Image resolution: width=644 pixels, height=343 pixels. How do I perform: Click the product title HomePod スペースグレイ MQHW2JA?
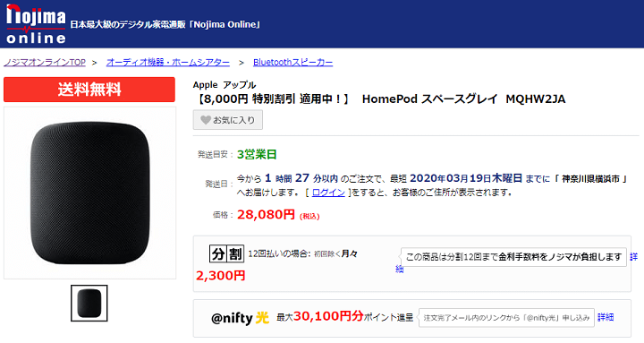click(x=463, y=99)
